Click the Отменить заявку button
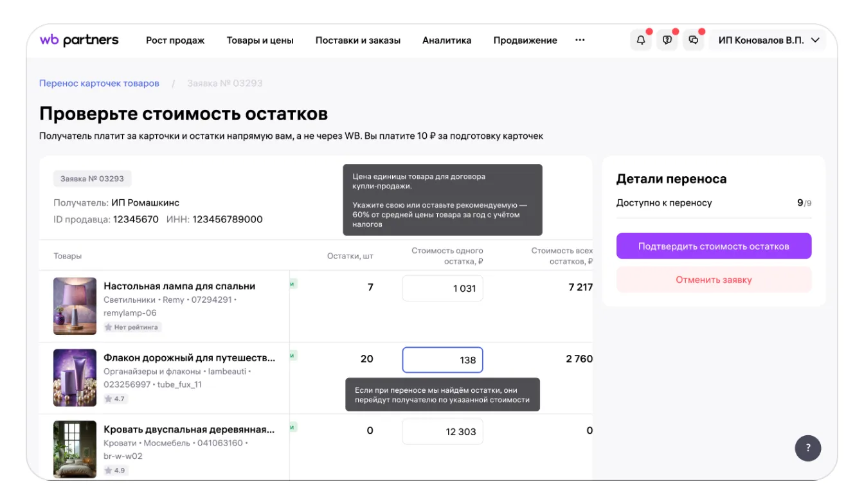 pos(714,280)
